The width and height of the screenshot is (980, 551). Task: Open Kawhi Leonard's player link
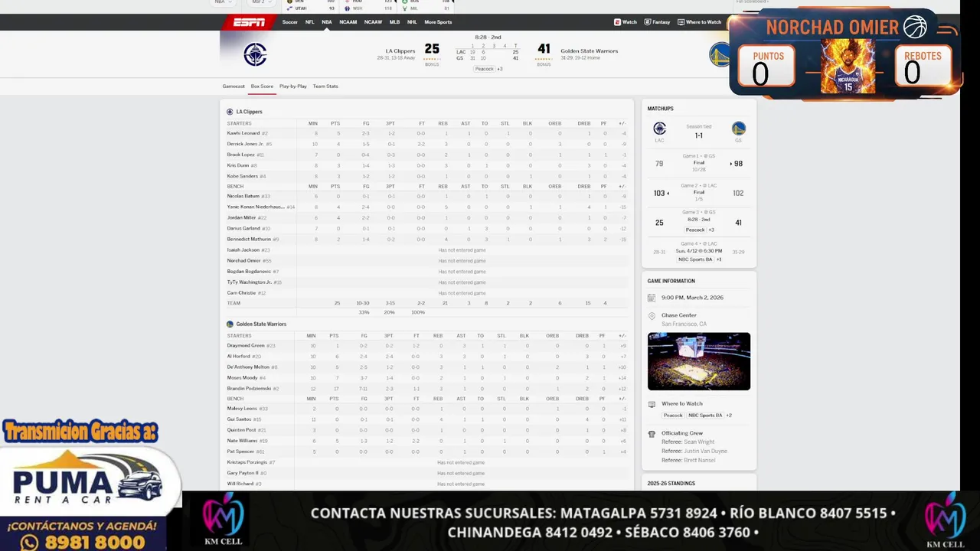tap(243, 133)
